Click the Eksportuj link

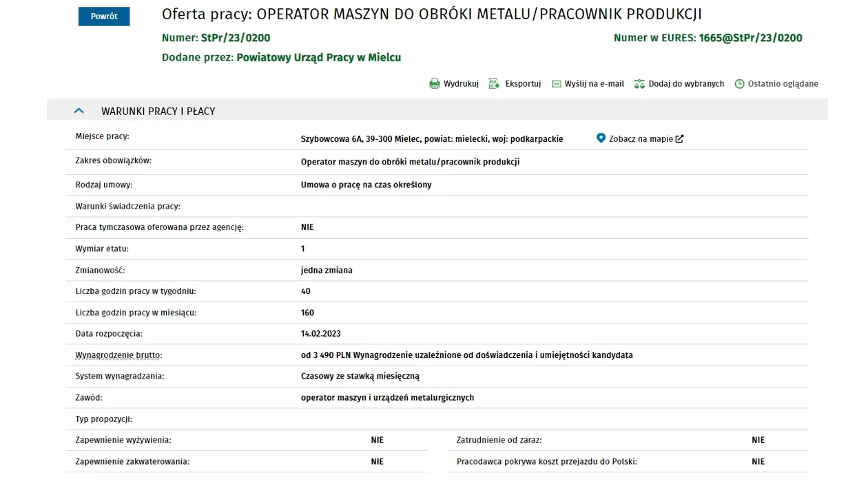click(523, 84)
